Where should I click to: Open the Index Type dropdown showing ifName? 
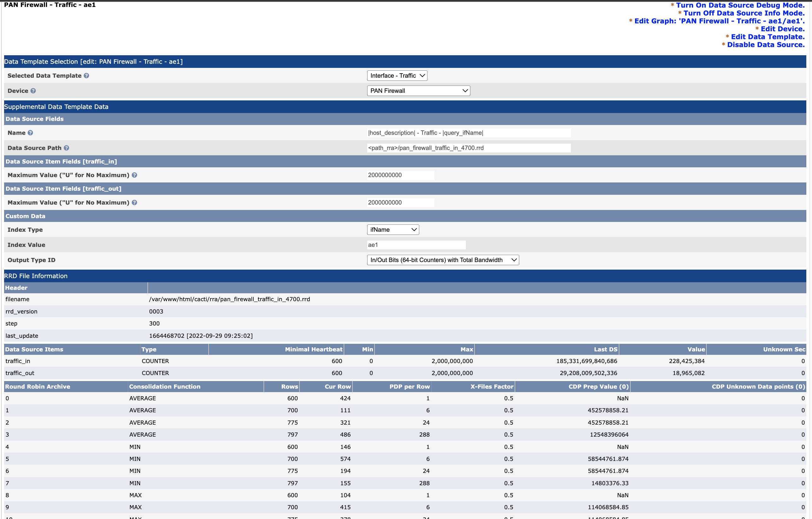coord(393,230)
